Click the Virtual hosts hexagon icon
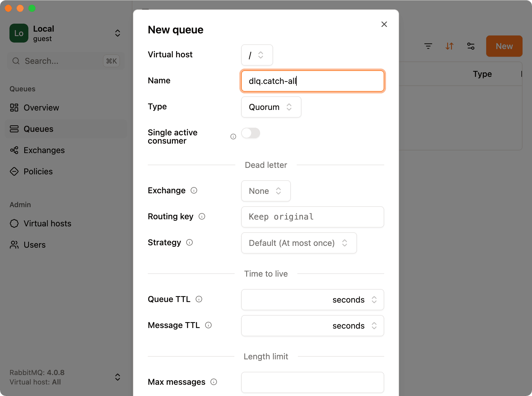Viewport: 532px width, 396px height. 14,223
